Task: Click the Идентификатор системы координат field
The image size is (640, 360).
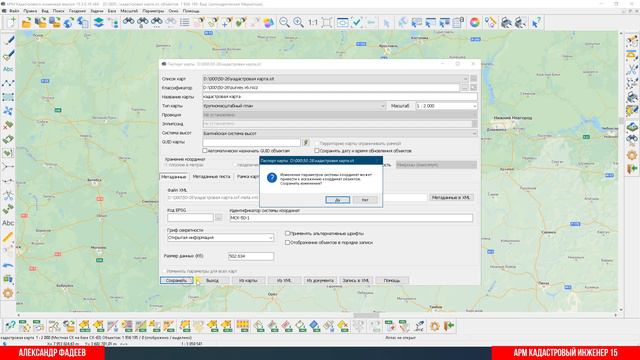Action: (351, 218)
